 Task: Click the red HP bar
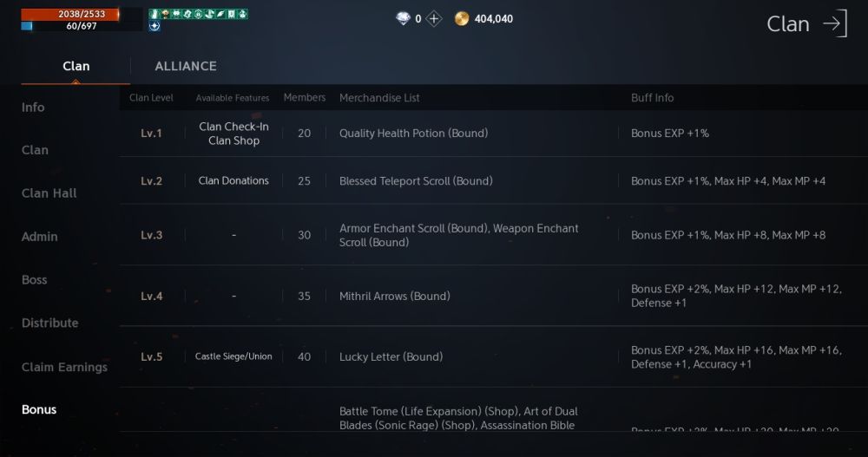tap(70, 14)
